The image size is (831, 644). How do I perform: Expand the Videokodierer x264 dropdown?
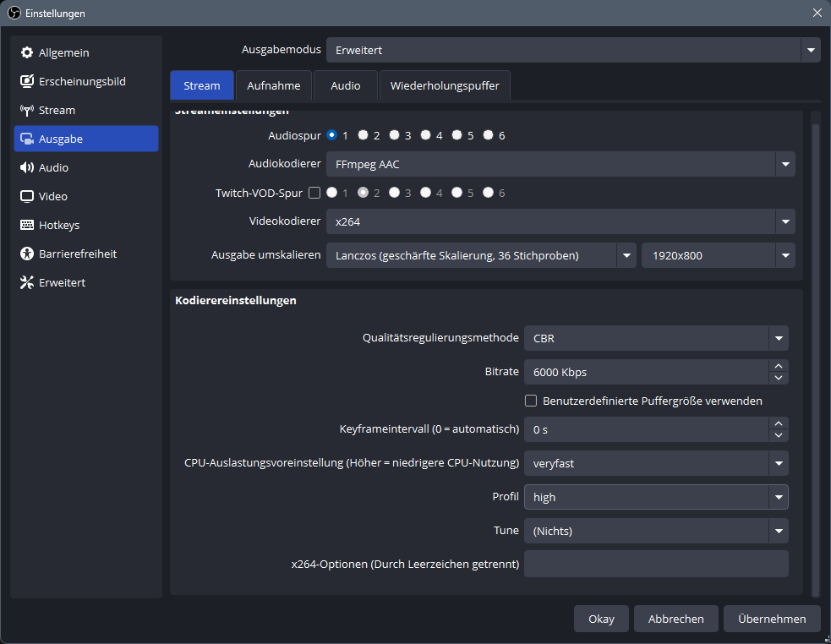(x=560, y=221)
